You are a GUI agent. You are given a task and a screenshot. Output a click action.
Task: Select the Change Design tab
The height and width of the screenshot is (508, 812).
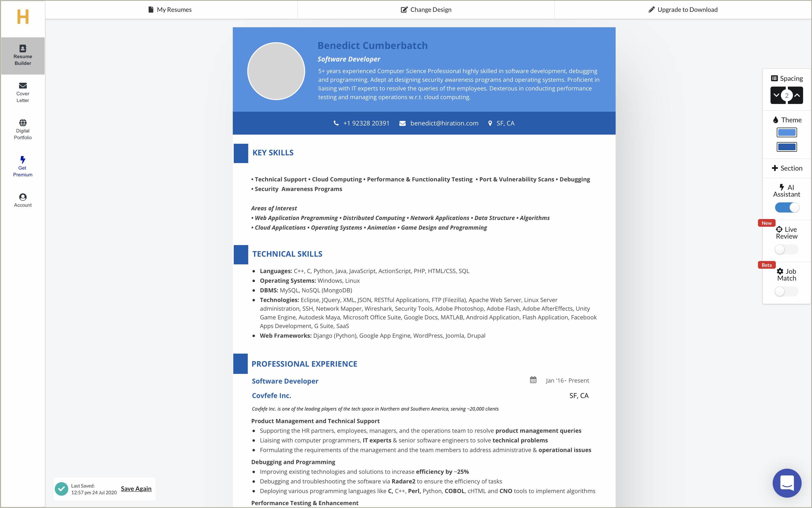pos(426,9)
